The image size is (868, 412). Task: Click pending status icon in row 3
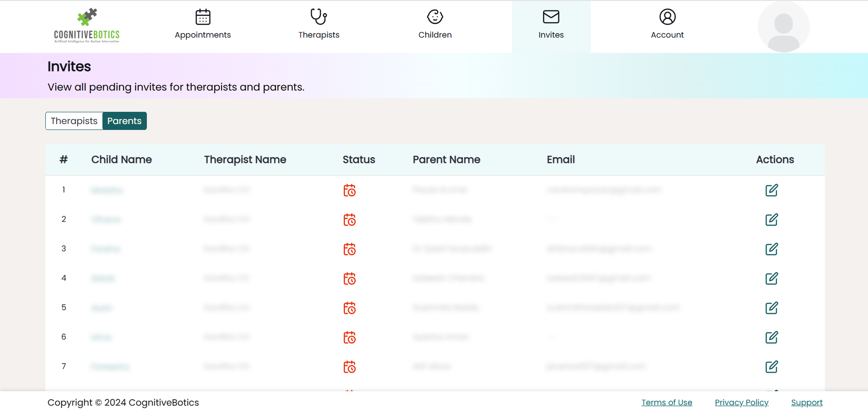coord(349,249)
